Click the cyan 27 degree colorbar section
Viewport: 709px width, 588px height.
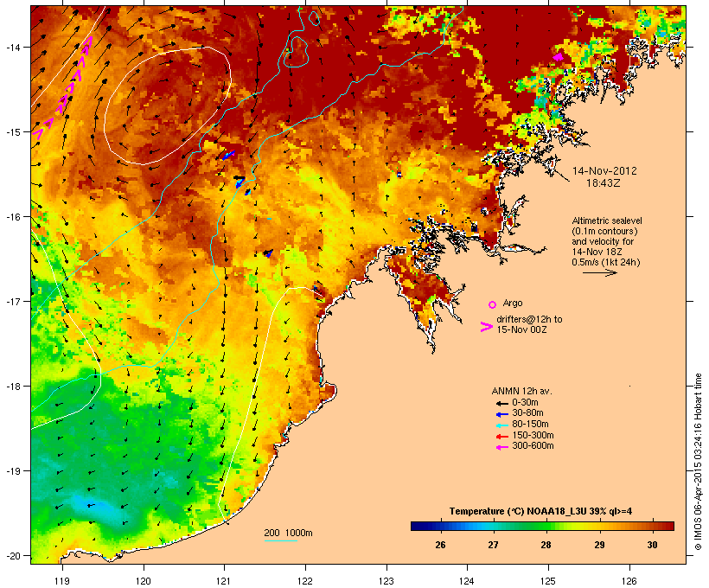coord(494,526)
